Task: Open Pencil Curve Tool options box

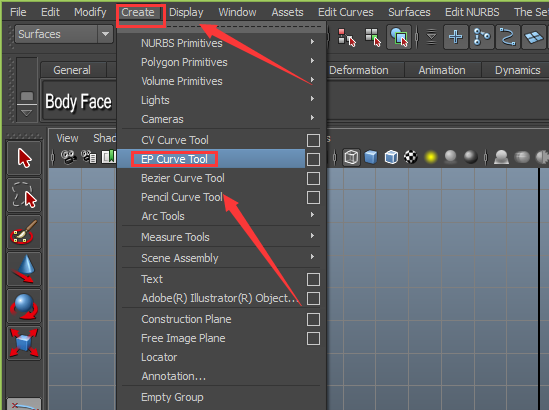Action: (x=313, y=197)
